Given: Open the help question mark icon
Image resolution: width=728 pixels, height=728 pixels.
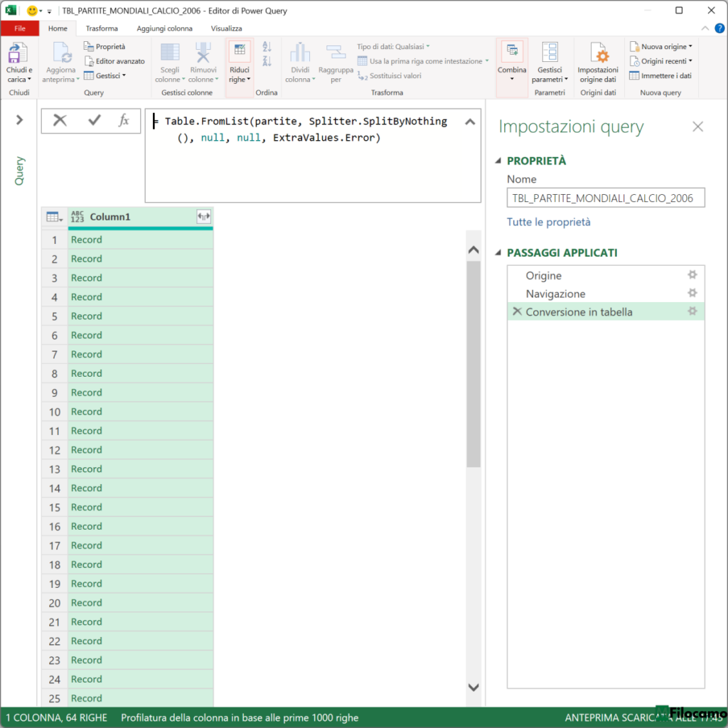Looking at the screenshot, I should 719,28.
